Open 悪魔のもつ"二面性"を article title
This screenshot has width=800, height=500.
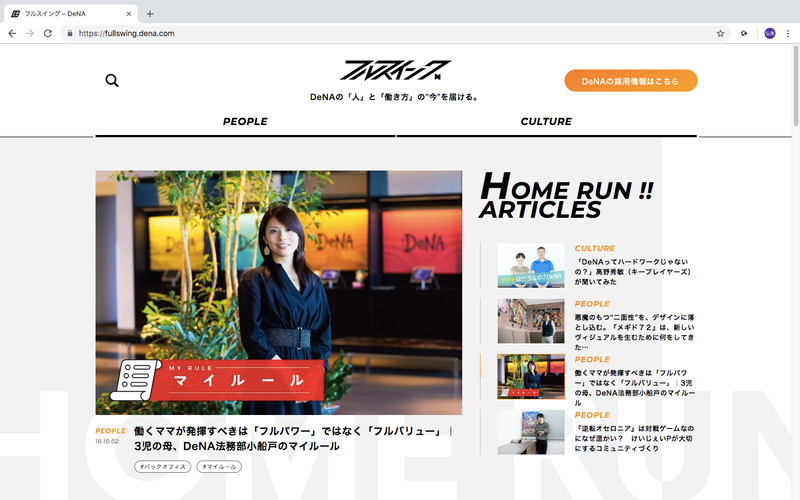pos(634,332)
